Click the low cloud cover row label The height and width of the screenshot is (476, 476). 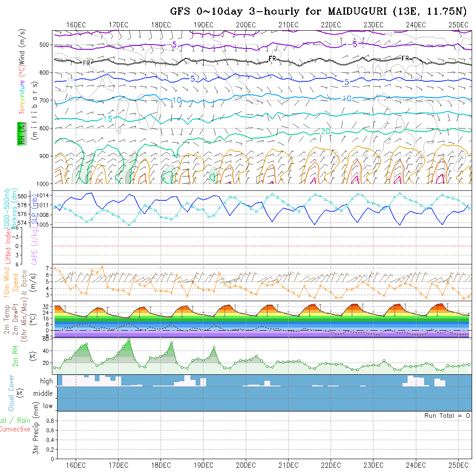48,406
